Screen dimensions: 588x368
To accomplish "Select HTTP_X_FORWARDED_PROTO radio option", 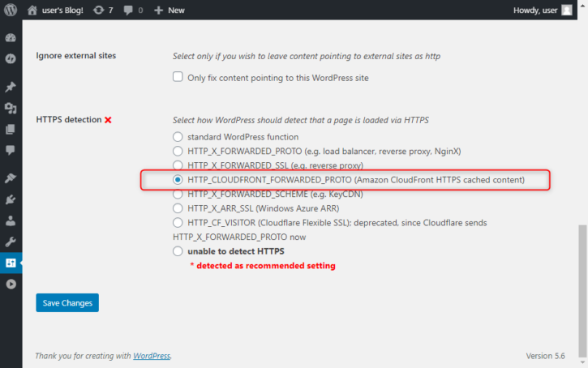I will click(178, 151).
